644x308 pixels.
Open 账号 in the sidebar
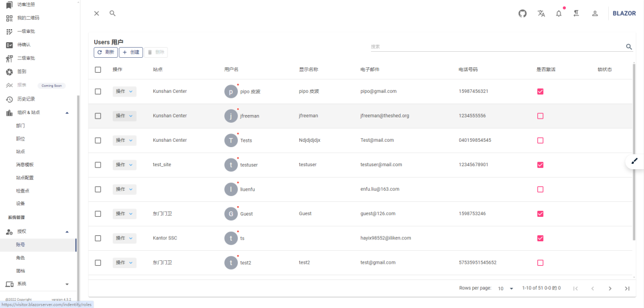(38, 245)
